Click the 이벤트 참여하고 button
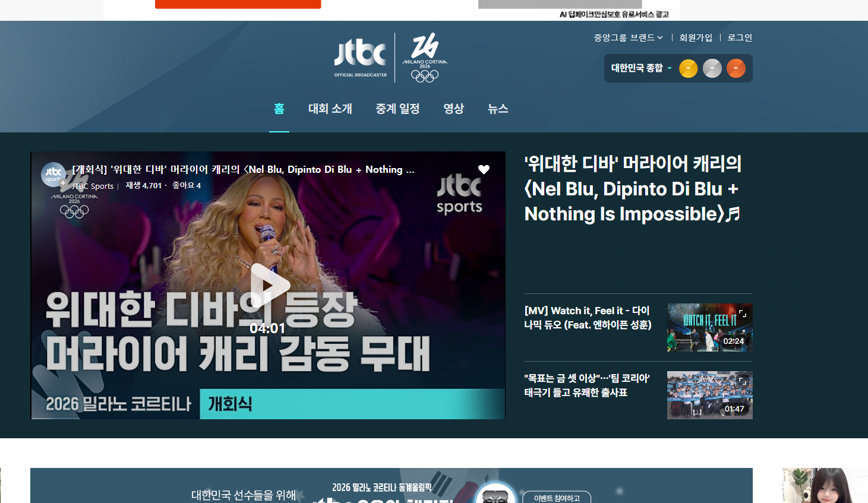The width and height of the screenshot is (868, 503). (x=557, y=498)
